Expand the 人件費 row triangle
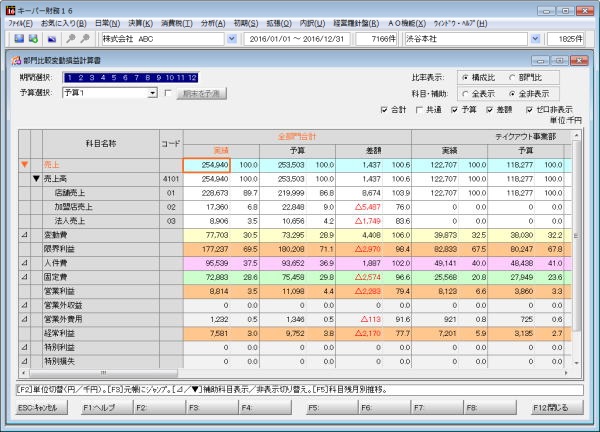 [x=24, y=263]
